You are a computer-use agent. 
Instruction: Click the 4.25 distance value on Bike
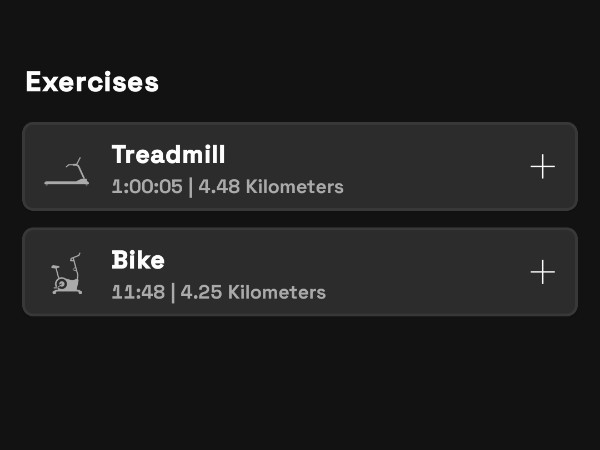pos(202,293)
